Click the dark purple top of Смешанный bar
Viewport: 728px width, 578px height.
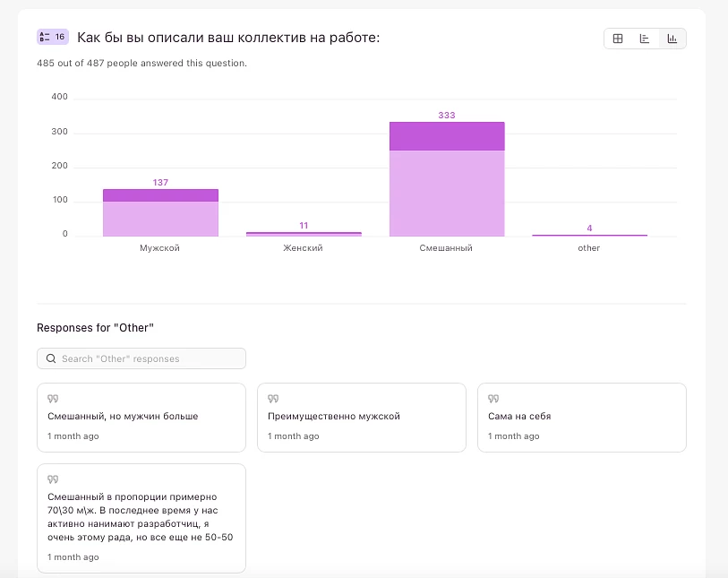pos(446,136)
